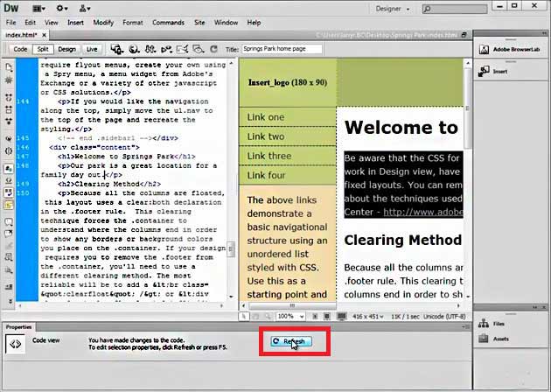Open the Designer workspace switcher
Viewport: 551px width, 392px height.
tap(392, 9)
